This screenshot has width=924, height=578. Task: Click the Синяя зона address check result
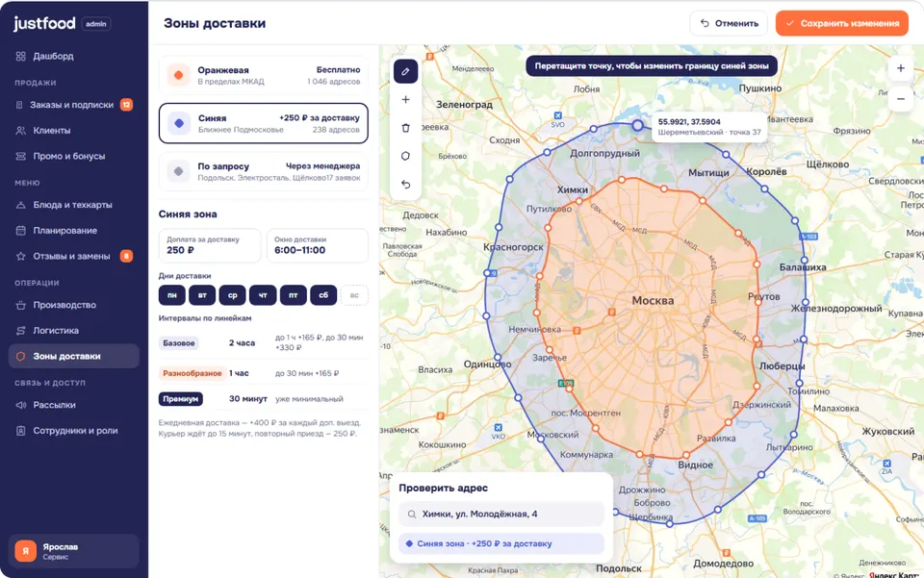pyautogui.click(x=501, y=544)
